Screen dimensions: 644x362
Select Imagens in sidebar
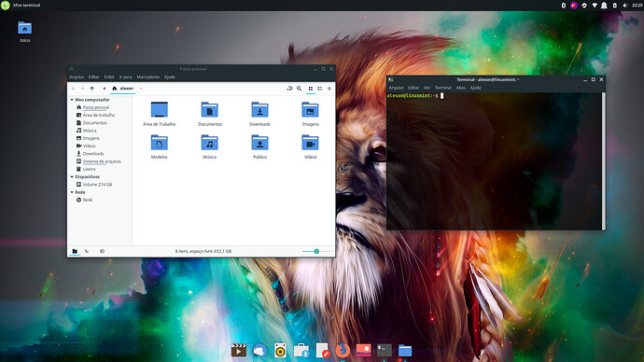pyautogui.click(x=88, y=138)
